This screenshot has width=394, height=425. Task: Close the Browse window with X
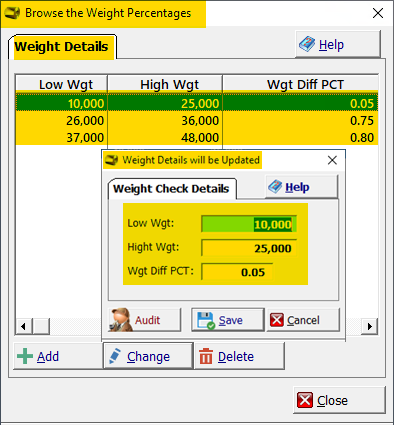pos(378,13)
